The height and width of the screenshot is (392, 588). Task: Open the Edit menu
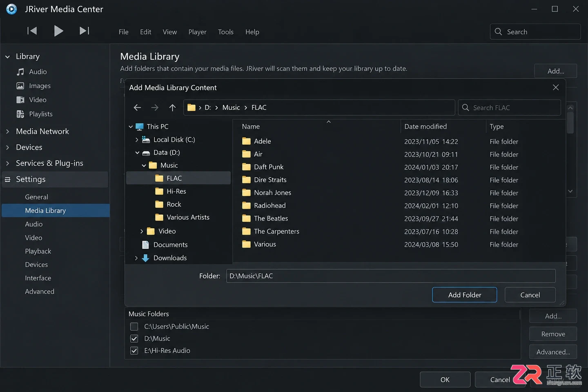[x=145, y=32]
